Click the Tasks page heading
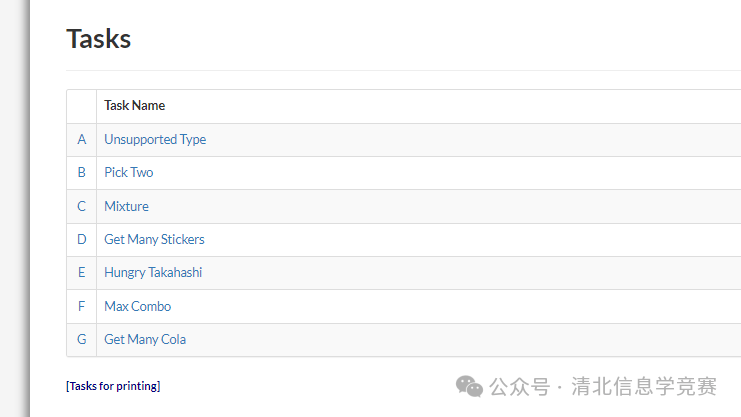Screen dimensions: 741x417 tap(98, 39)
